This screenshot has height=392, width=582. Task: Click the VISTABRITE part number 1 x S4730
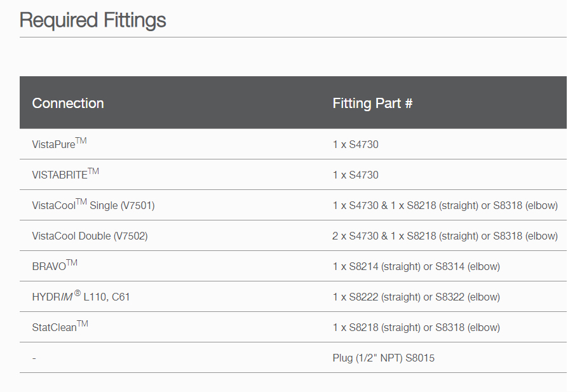click(356, 175)
